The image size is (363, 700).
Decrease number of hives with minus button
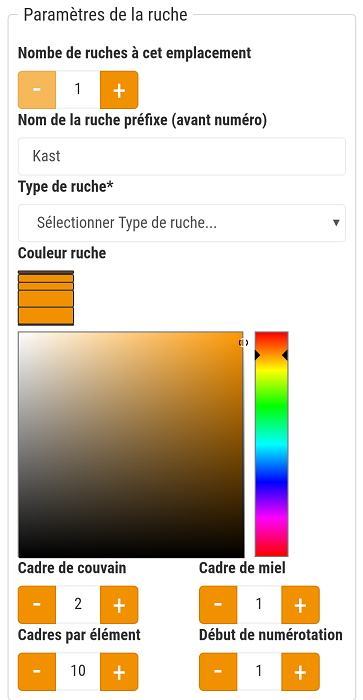pos(37,90)
